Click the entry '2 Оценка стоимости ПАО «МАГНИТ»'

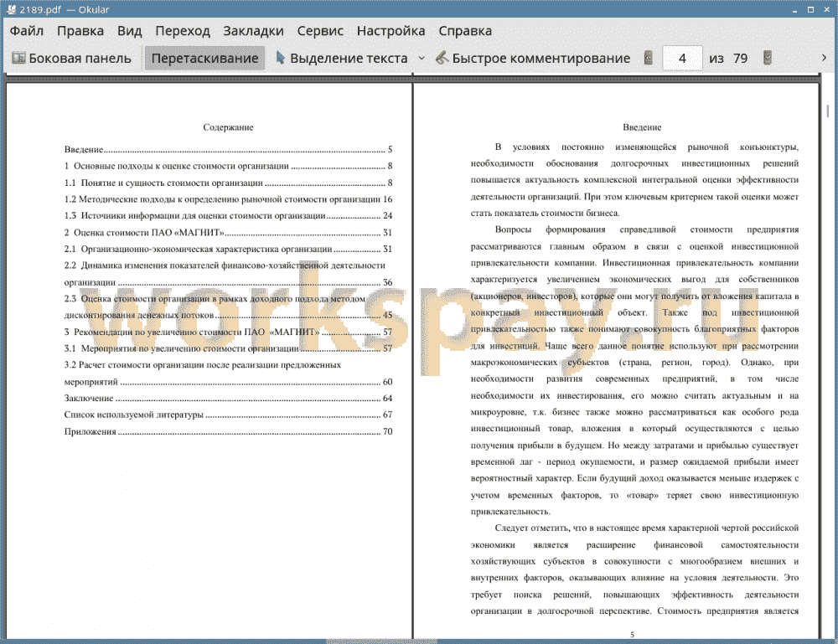(228, 232)
